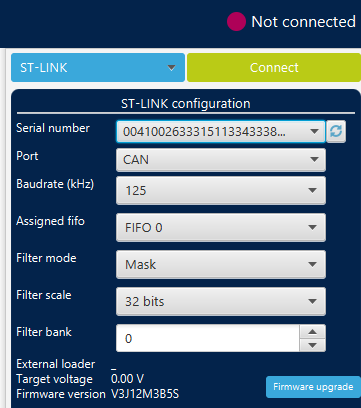Click the Not connected status text
The width and height of the screenshot is (361, 408).
coord(303,22)
